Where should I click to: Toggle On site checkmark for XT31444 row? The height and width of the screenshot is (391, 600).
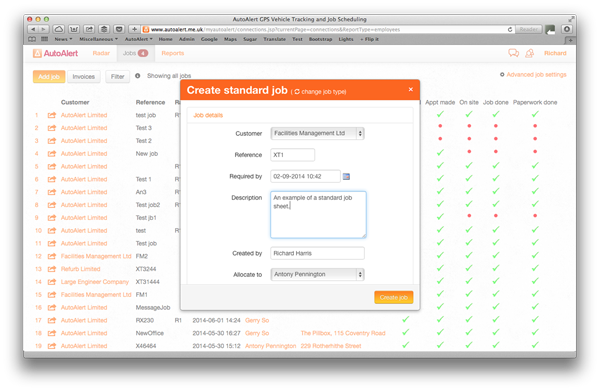tap(469, 281)
